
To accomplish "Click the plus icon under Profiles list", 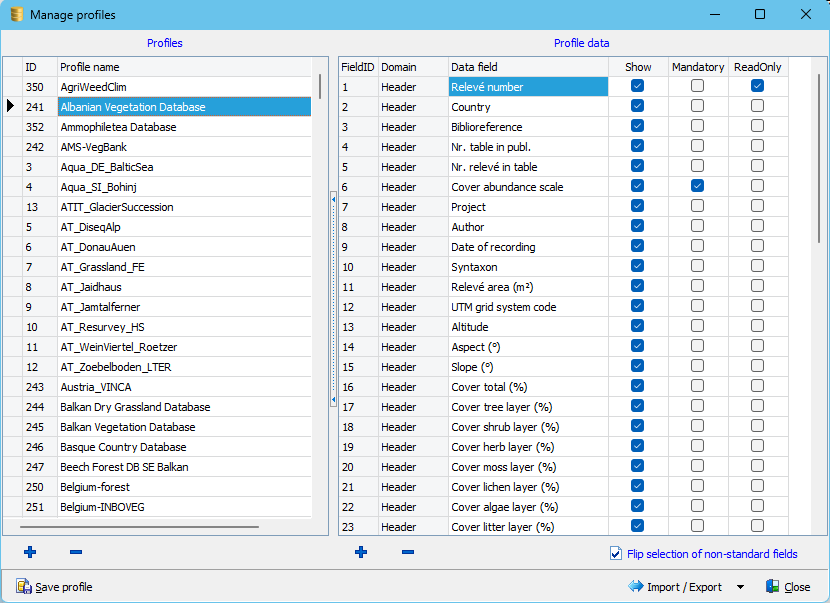I will coord(30,552).
